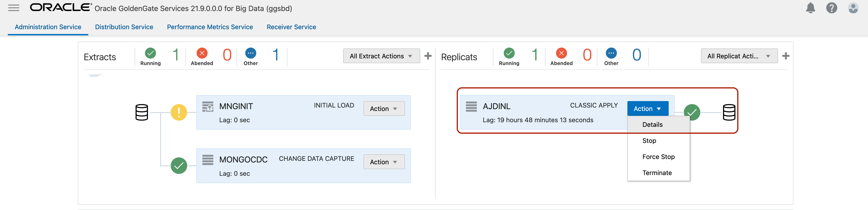Select Details from the AJDINL action menu
This screenshot has width=868, height=210.
pos(652,125)
